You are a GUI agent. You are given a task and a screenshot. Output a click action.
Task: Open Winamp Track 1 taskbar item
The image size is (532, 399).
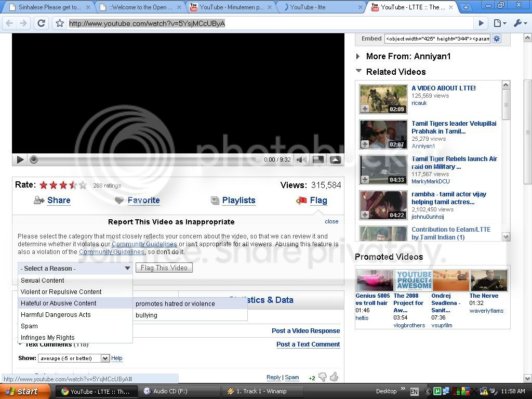262,391
